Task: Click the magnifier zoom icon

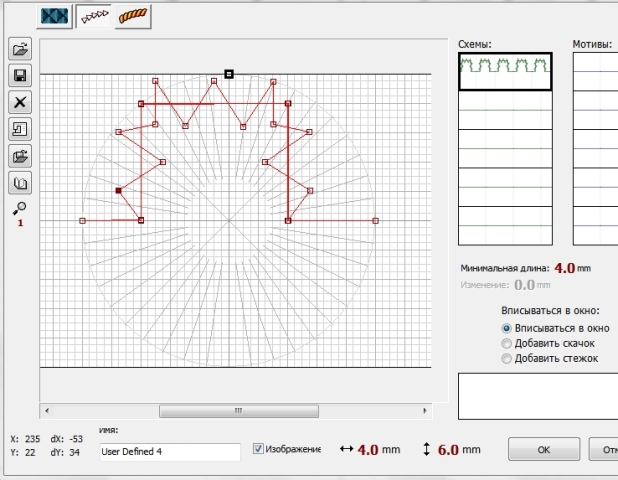Action: click(20, 207)
